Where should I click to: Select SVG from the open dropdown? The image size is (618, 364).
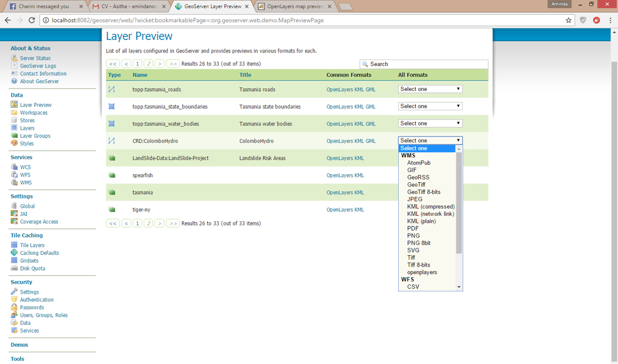coord(413,250)
